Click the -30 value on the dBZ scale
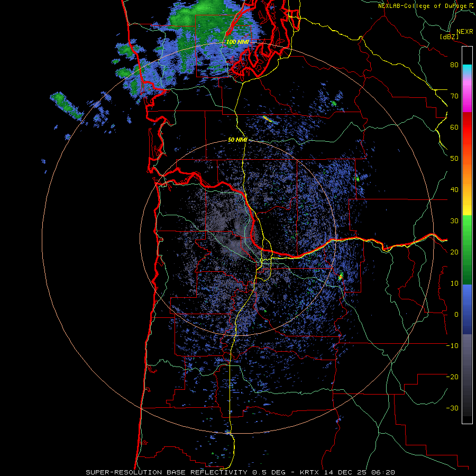 tap(452, 408)
